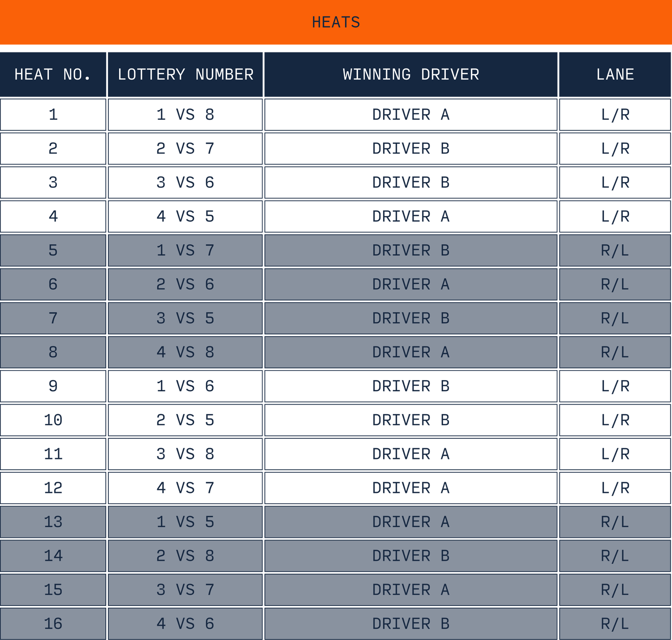Click the heat number 1 cell

pyautogui.click(x=53, y=115)
